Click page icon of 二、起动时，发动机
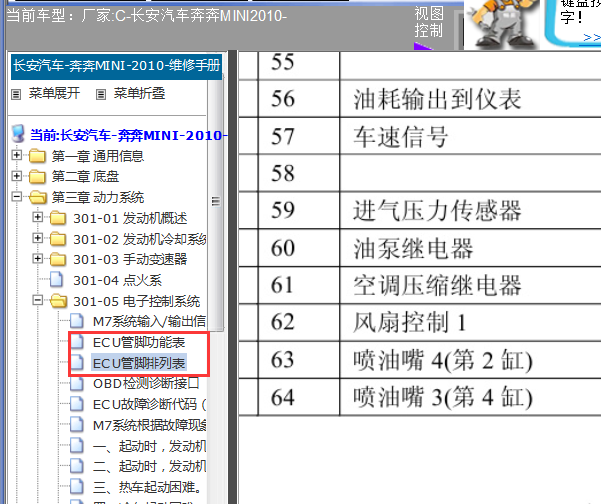601x504 pixels. (77, 466)
